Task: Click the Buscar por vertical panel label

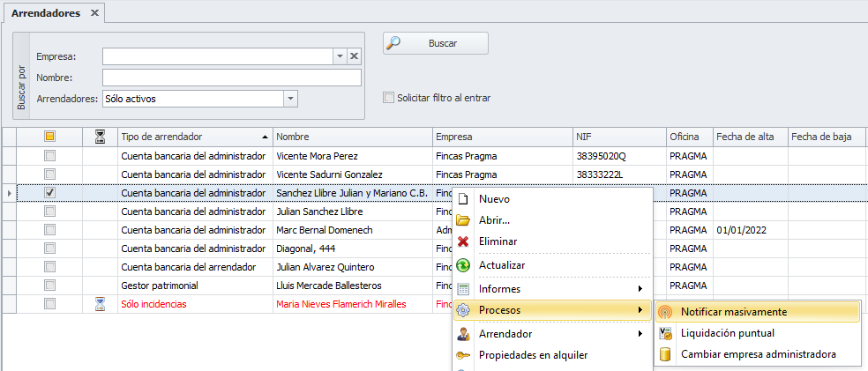Action: (x=21, y=87)
